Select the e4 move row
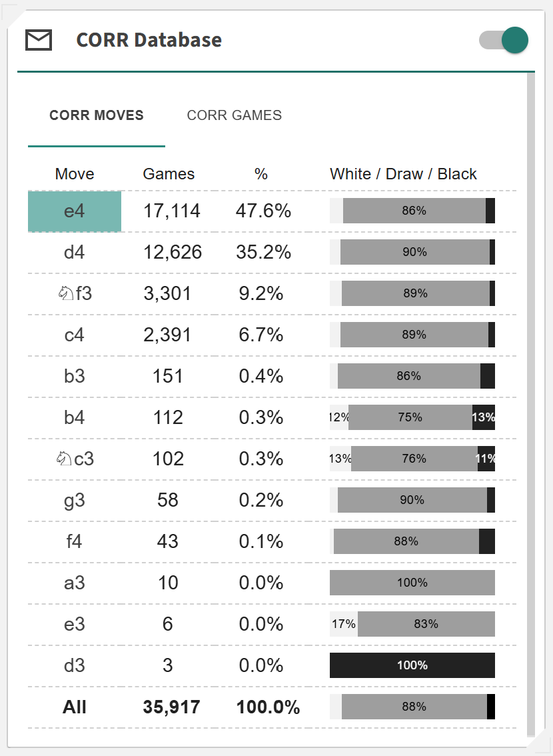Image resolution: width=553 pixels, height=756 pixels. pos(75,211)
